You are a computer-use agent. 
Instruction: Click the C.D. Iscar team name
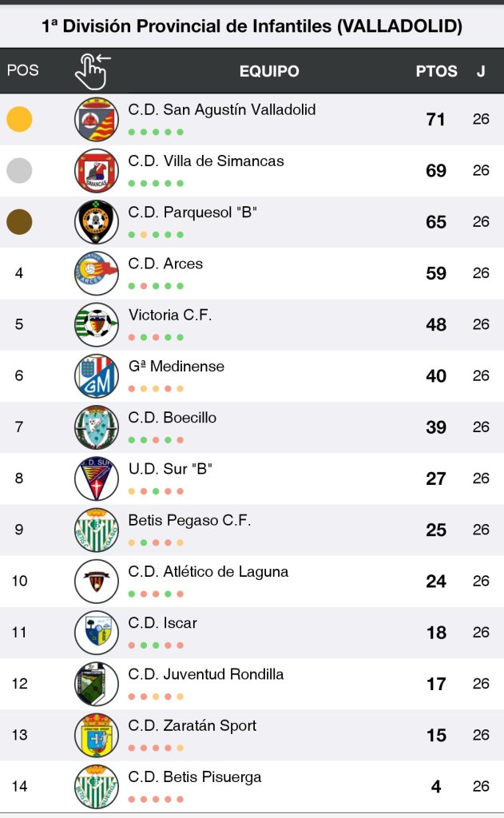click(162, 623)
